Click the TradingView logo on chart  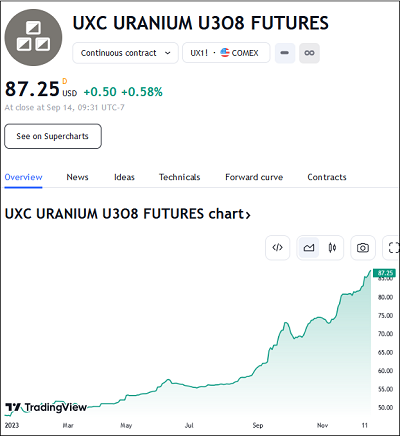[x=46, y=407]
